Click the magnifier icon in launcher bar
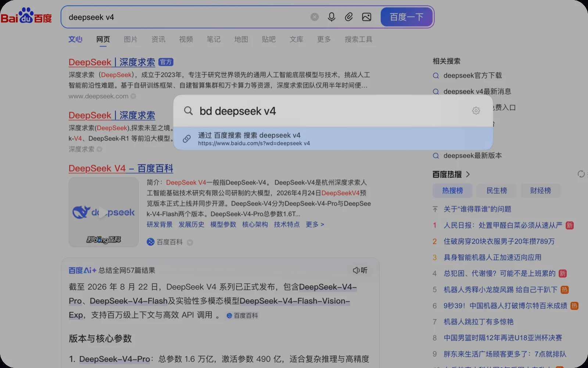 point(189,111)
